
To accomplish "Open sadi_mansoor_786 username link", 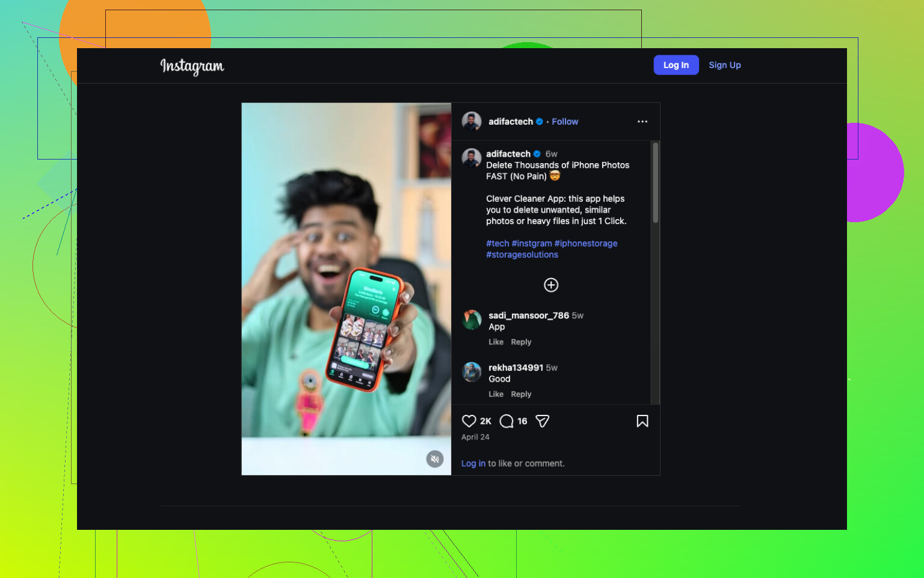I will [x=529, y=315].
